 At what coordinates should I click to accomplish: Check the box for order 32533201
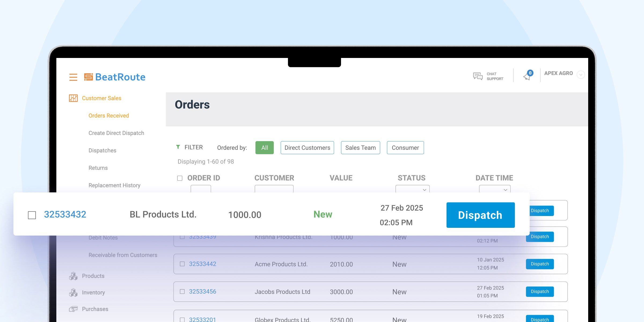[182, 320]
